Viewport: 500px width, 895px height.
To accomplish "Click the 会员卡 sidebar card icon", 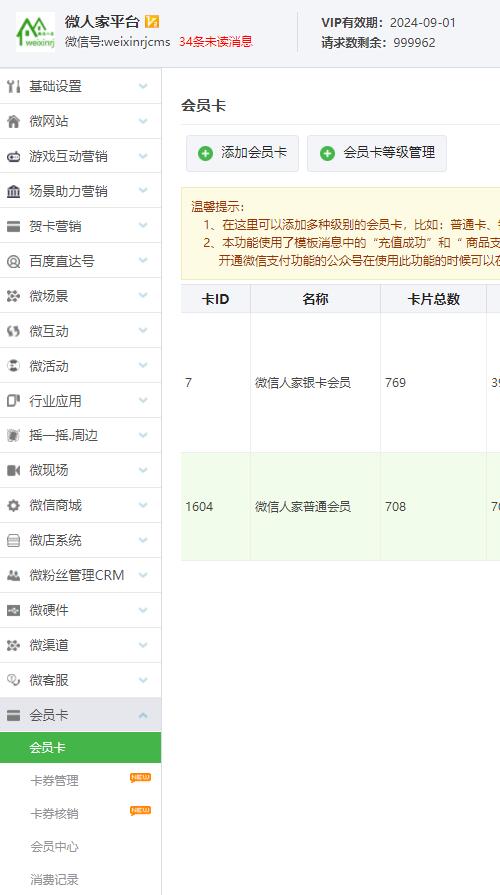I will [13, 715].
